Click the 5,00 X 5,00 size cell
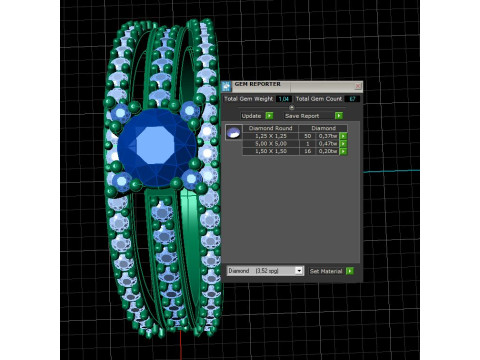This screenshot has width=480, height=360. pyautogui.click(x=270, y=144)
